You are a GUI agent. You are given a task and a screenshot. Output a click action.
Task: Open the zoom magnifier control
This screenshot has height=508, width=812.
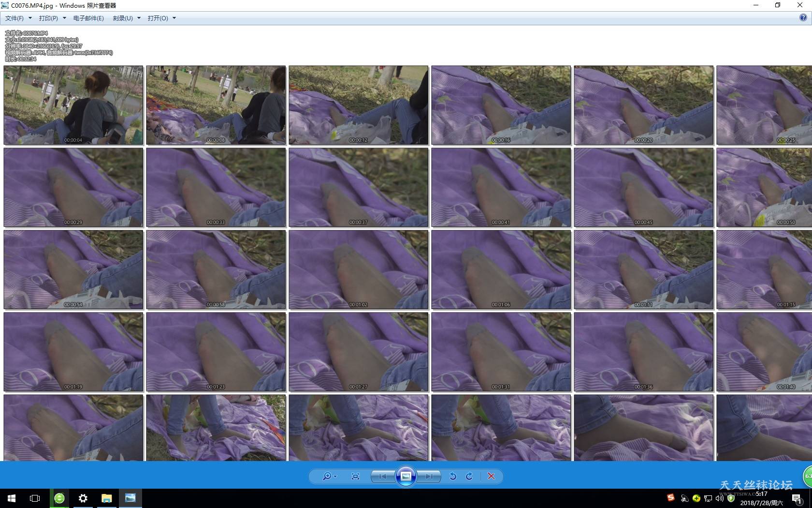point(330,477)
